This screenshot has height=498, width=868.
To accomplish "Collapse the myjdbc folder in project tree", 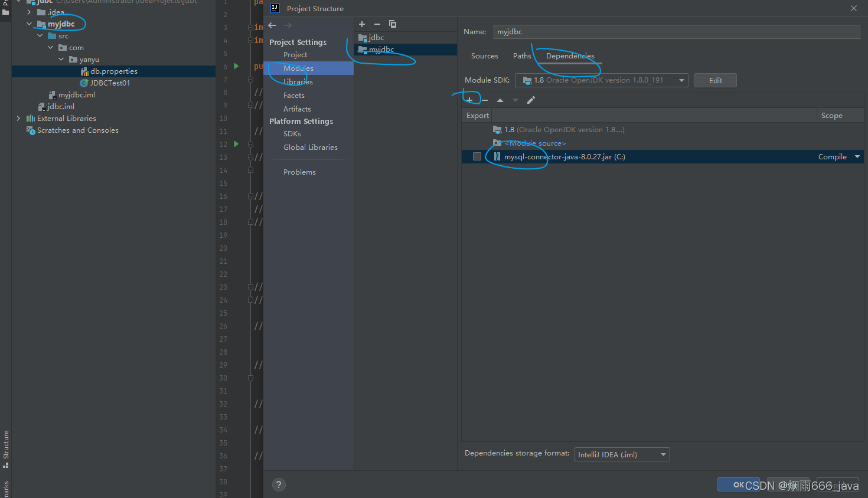I will [x=30, y=24].
